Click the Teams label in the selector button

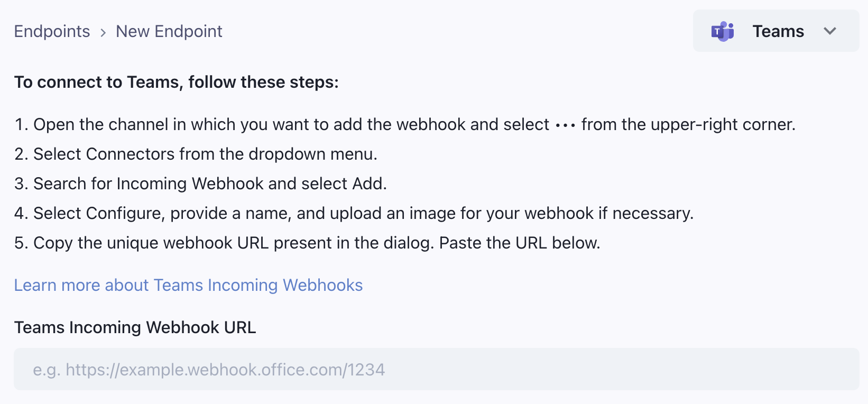778,31
